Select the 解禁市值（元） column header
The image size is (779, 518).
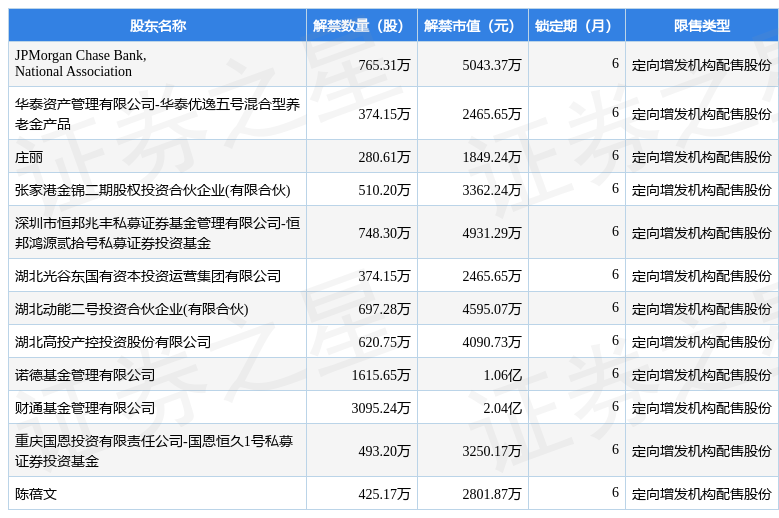pyautogui.click(x=472, y=26)
